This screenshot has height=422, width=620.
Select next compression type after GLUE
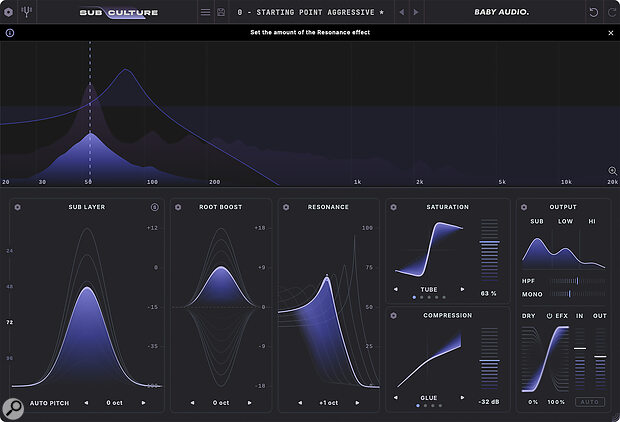(462, 397)
